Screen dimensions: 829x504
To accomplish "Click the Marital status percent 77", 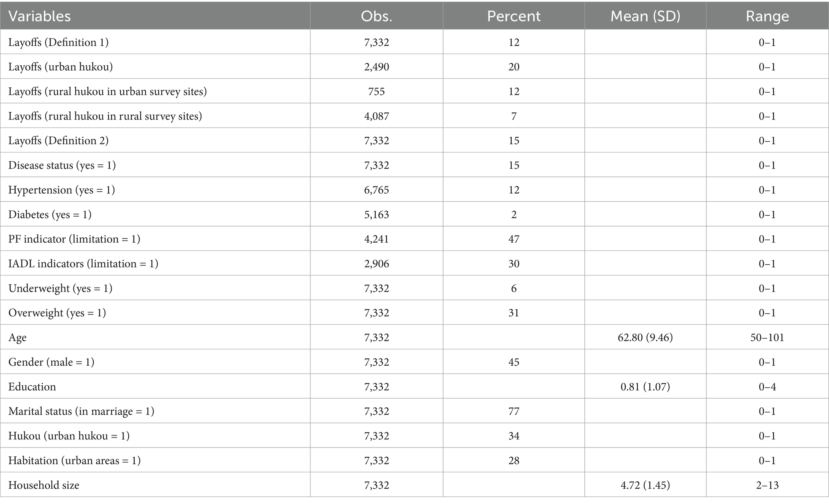I will 514,411.
